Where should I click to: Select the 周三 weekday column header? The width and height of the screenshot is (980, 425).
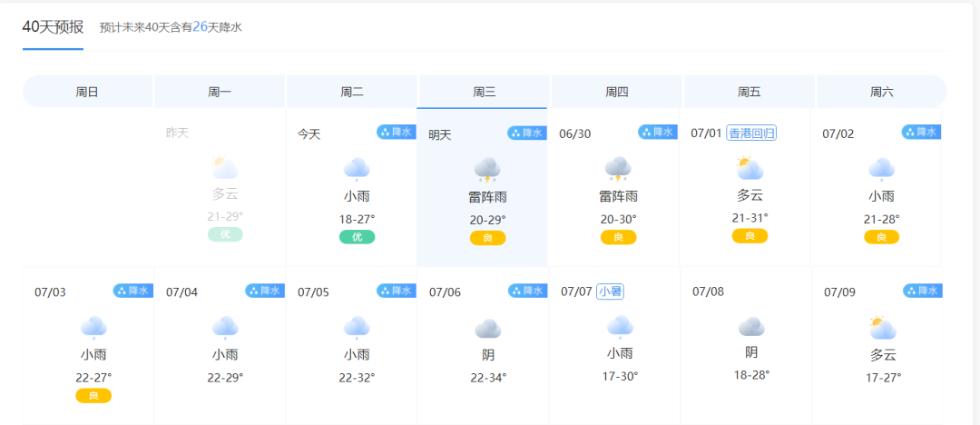pos(485,92)
